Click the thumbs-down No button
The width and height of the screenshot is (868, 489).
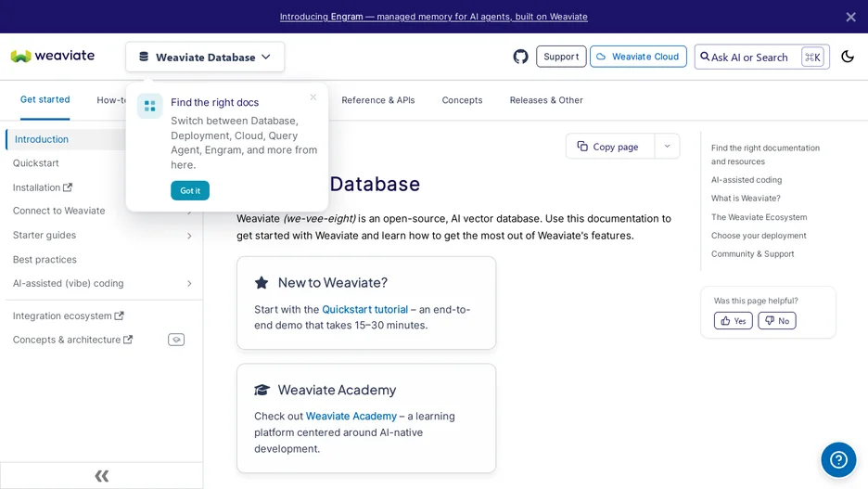pyautogui.click(x=777, y=321)
